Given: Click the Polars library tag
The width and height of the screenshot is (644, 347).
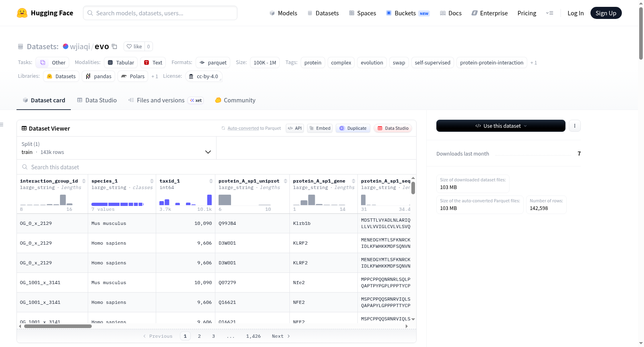Looking at the screenshot, I should coord(133,76).
